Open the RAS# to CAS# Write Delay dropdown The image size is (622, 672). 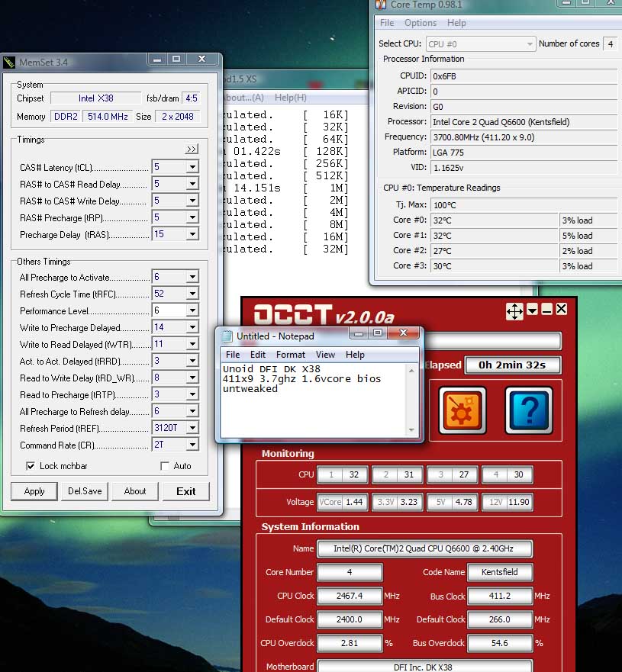[x=192, y=201]
